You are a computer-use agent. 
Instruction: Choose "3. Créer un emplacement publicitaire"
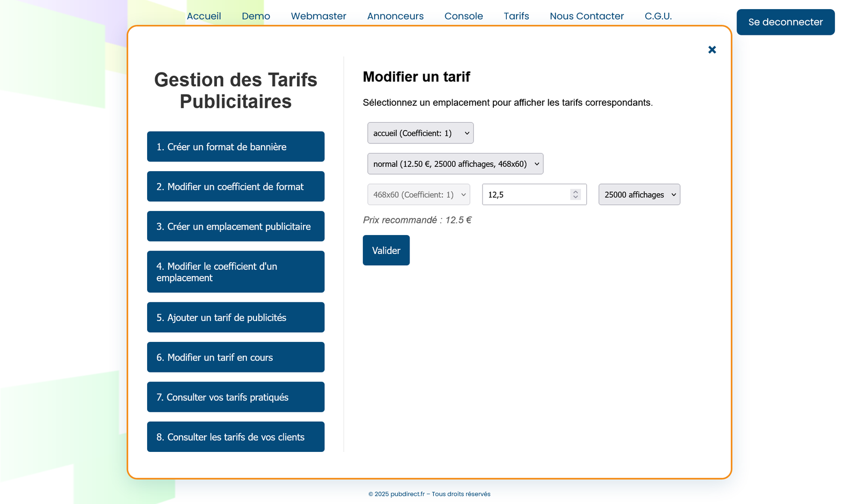[x=236, y=226]
